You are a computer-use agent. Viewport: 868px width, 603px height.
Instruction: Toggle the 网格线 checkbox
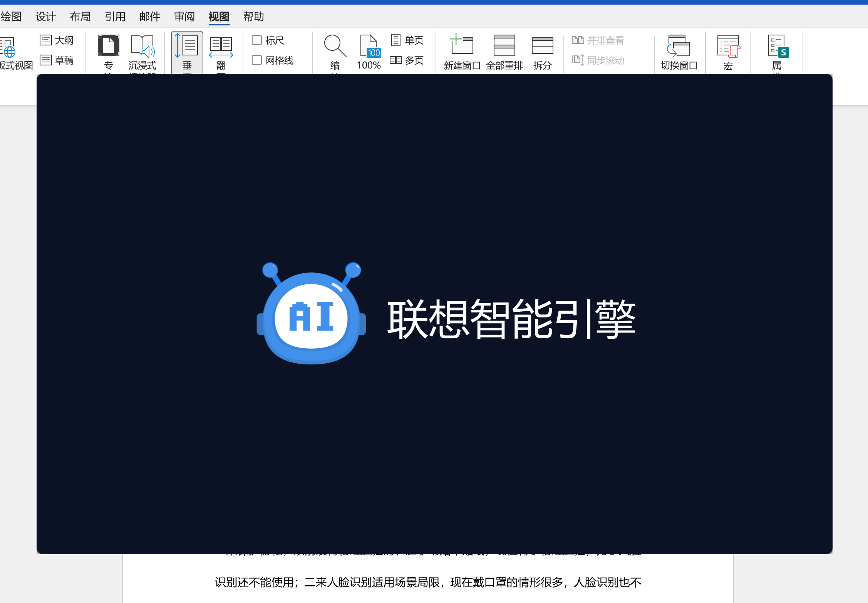click(x=257, y=60)
